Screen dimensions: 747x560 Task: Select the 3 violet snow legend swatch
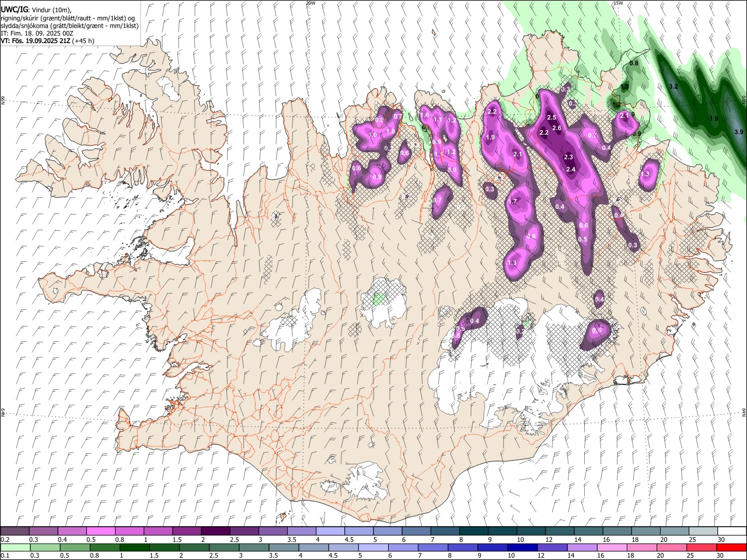(273, 531)
